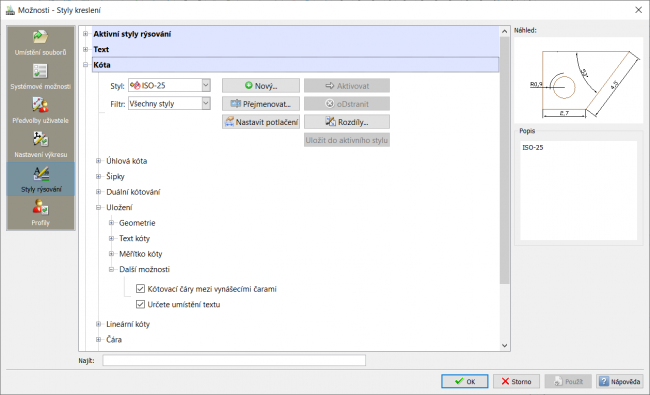Click the Náhled dimension preview image
Screen dimensions: 650x395
[579, 80]
